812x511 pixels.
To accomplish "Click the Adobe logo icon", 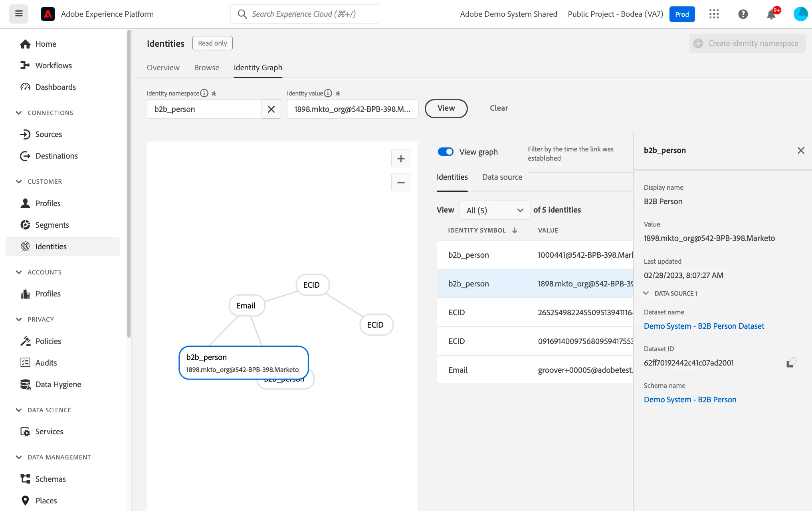I will click(x=48, y=14).
